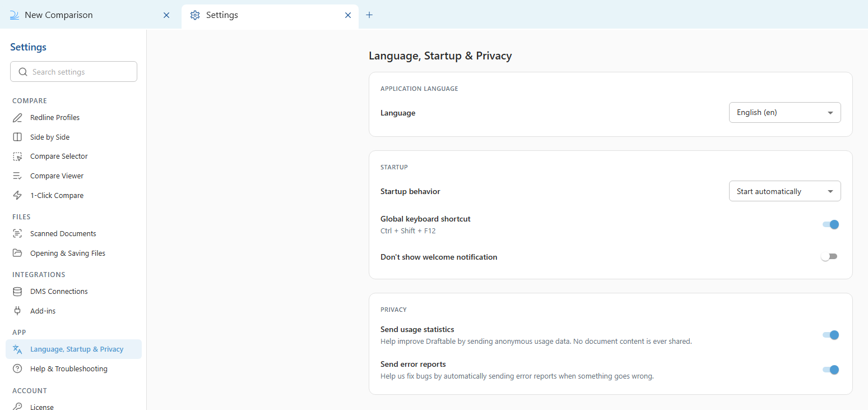Select Language, Startup & Privacy item
This screenshot has height=410, width=868.
pyautogui.click(x=73, y=349)
